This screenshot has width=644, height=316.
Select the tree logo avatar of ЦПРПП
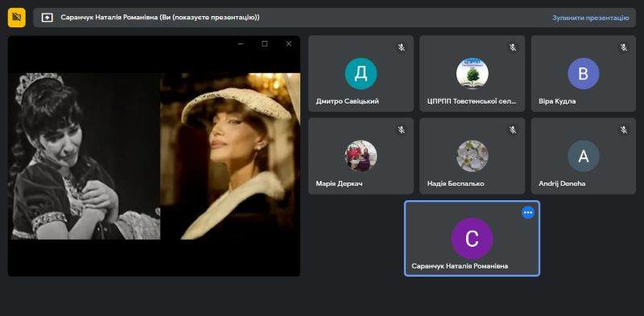pyautogui.click(x=472, y=73)
